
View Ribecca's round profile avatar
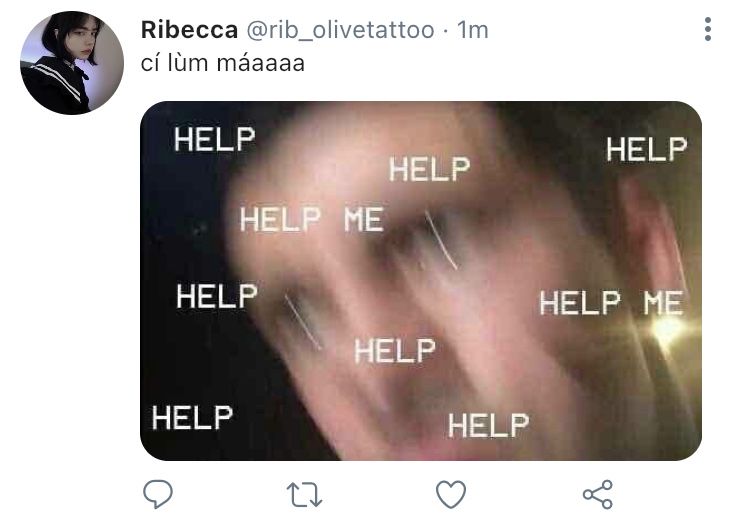(72, 63)
